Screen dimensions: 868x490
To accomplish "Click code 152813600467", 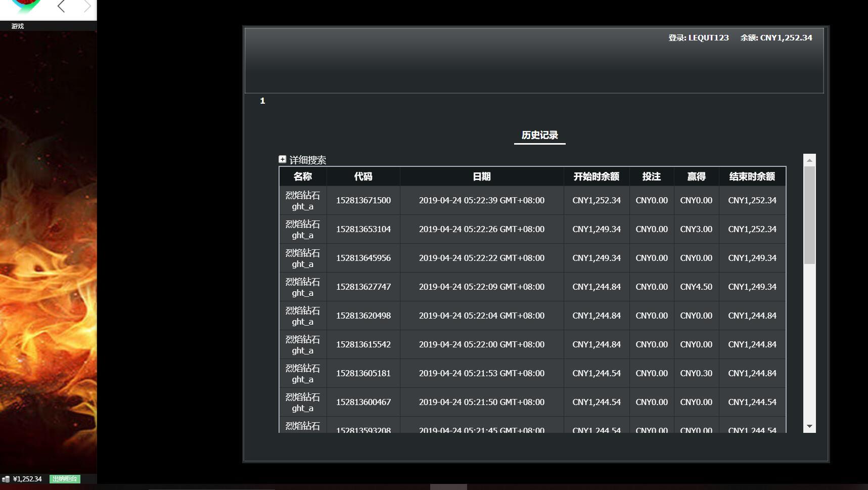I will point(363,402).
